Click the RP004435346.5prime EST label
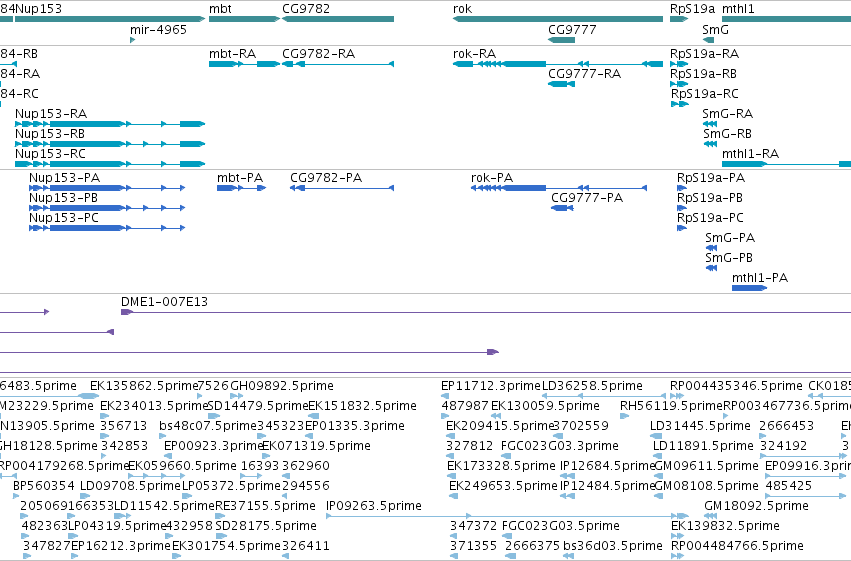 coord(736,386)
